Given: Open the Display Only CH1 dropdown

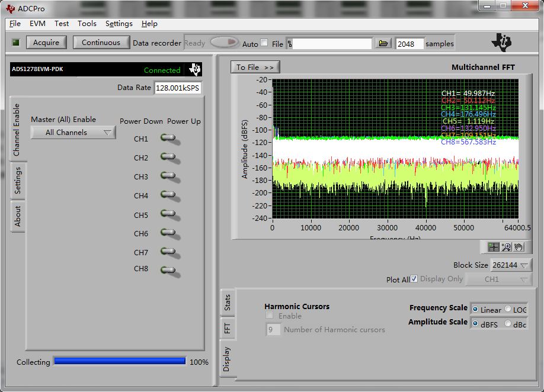Looking at the screenshot, I should click(498, 279).
